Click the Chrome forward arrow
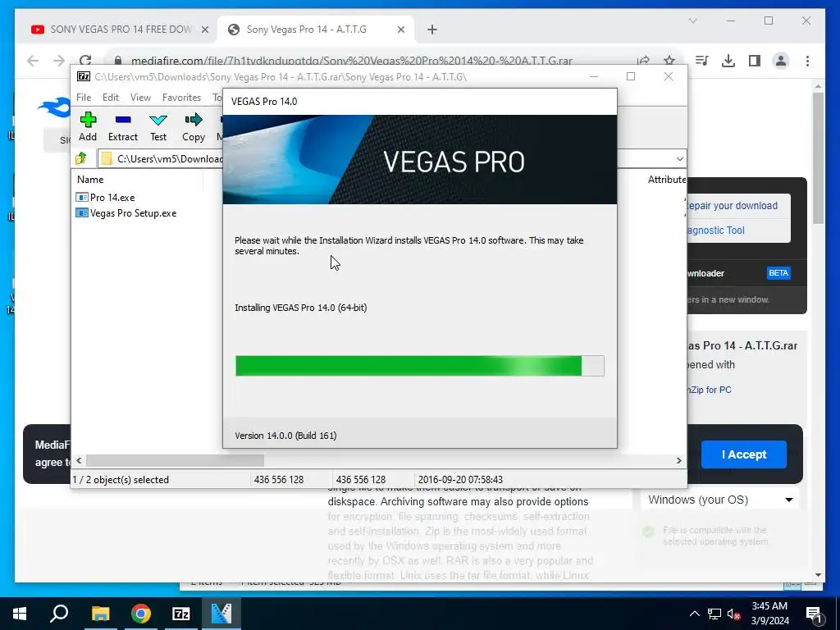840x630 pixels. [x=59, y=61]
